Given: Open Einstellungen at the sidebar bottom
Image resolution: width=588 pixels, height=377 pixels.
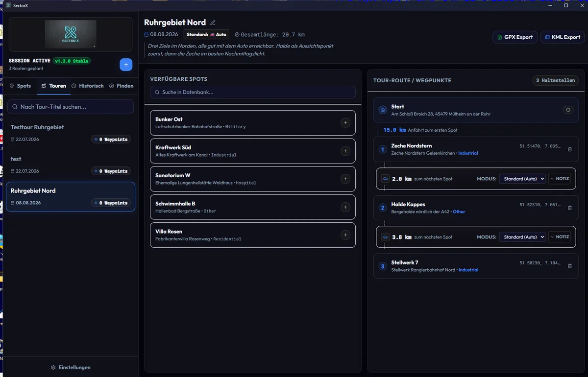Looking at the screenshot, I should (71, 367).
